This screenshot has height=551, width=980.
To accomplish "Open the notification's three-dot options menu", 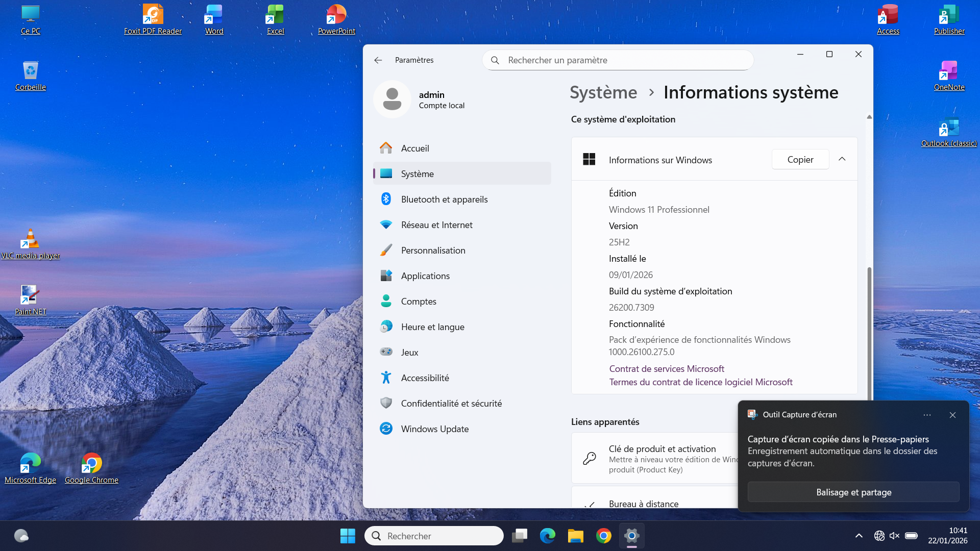I will tap(927, 415).
